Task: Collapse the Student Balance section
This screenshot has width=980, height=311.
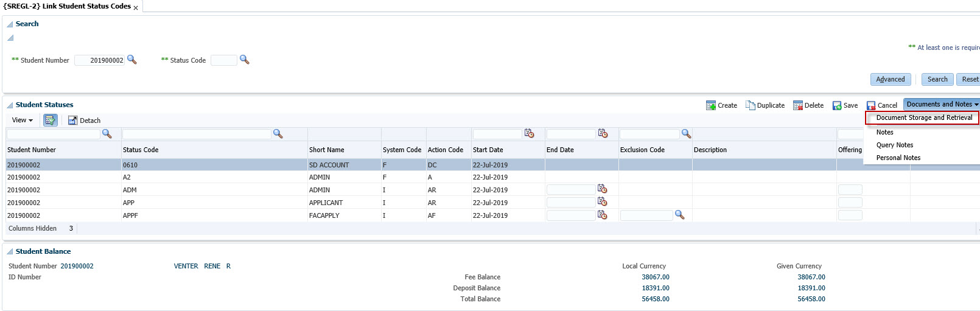Action: click(x=10, y=252)
